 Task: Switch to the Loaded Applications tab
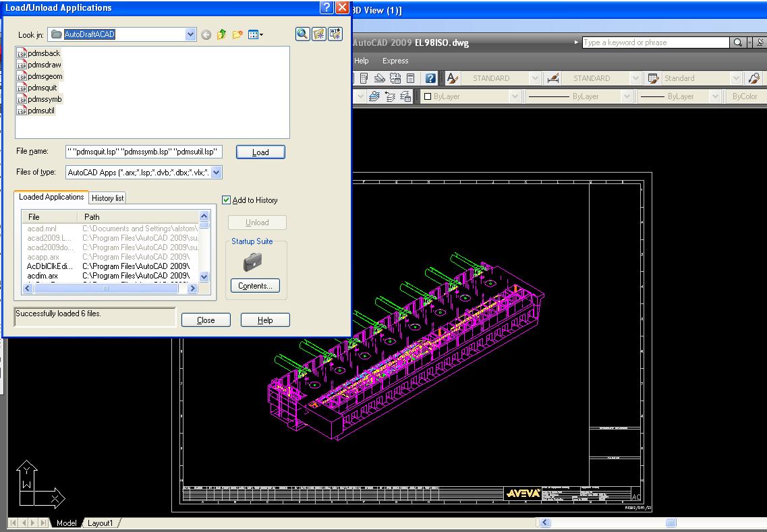[51, 197]
